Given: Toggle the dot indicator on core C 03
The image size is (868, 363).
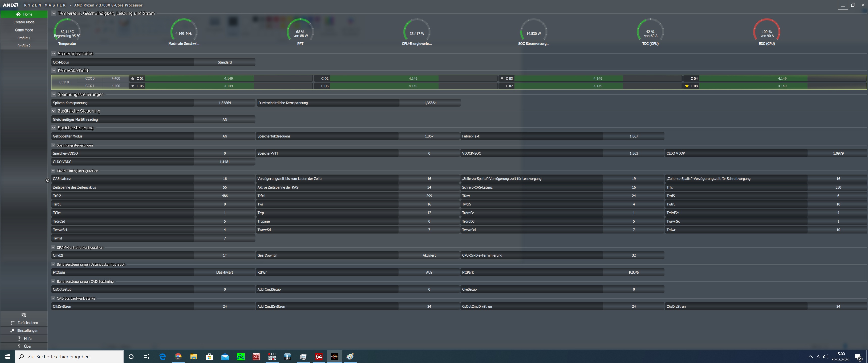Looking at the screenshot, I should point(502,78).
